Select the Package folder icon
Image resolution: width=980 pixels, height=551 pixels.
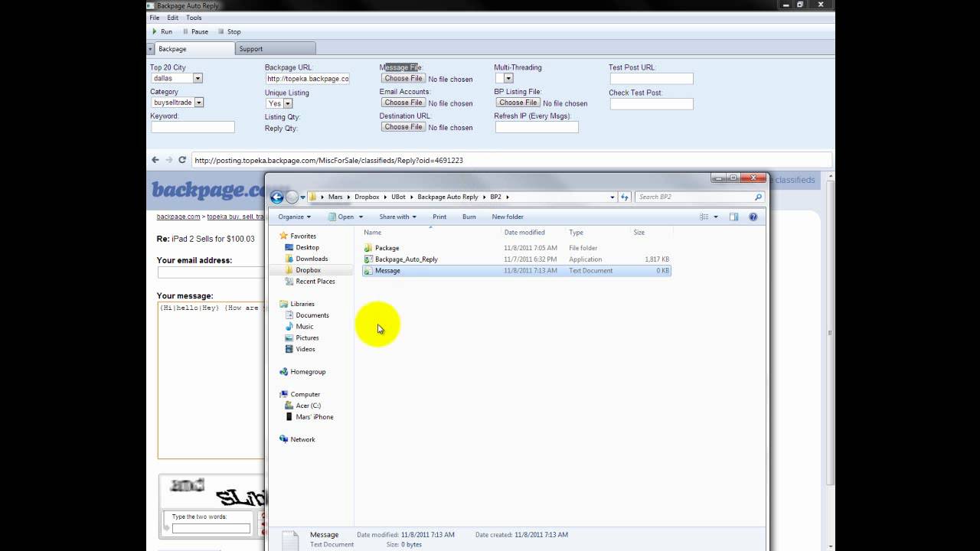[x=368, y=248]
